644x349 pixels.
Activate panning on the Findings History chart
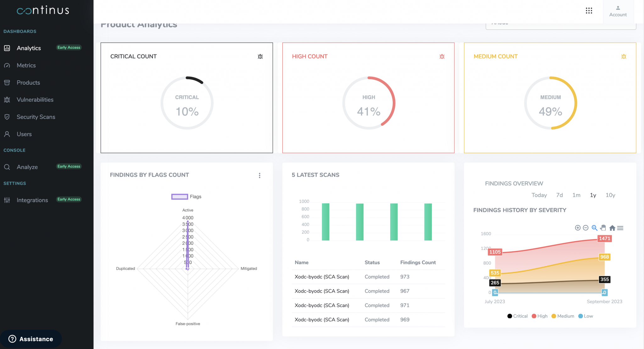pos(603,228)
